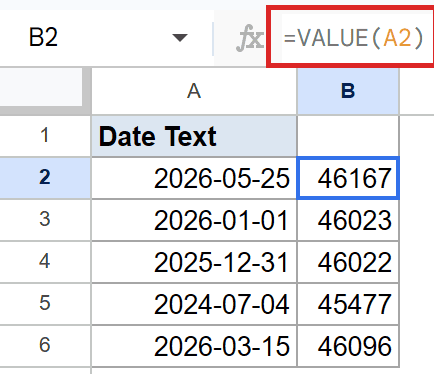
Task: Select row 6 header
Action: [45, 346]
